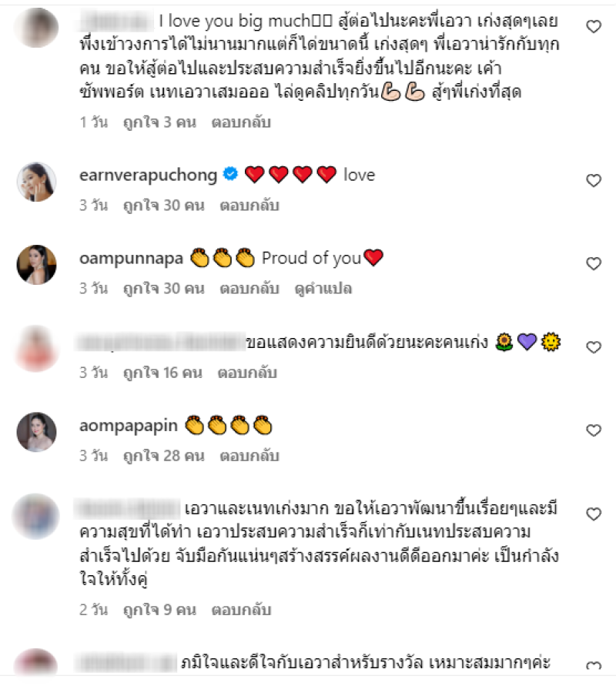Viewport: 616px width, 686px height.
Task: Reply to earnverapuchong's comment
Action: tap(249, 206)
